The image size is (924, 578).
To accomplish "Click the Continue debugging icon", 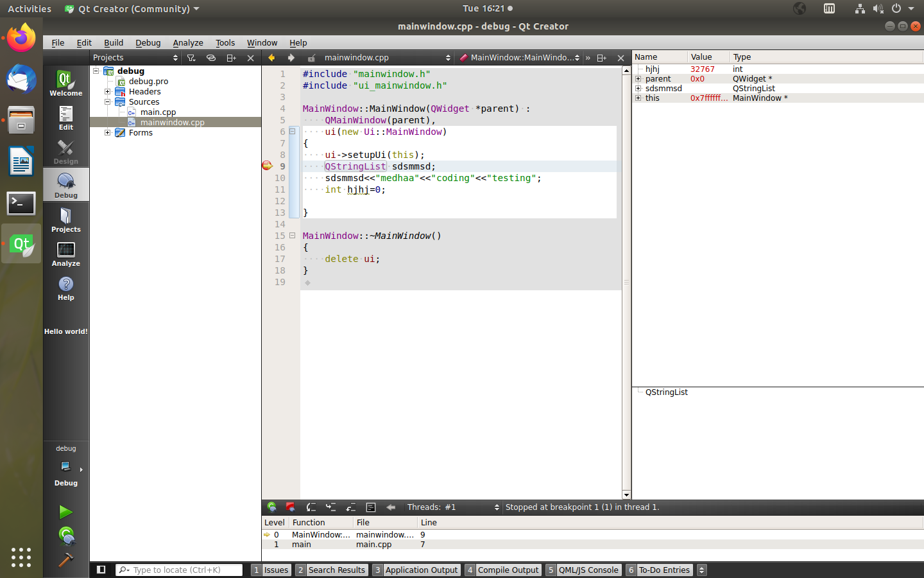I will coord(271,507).
